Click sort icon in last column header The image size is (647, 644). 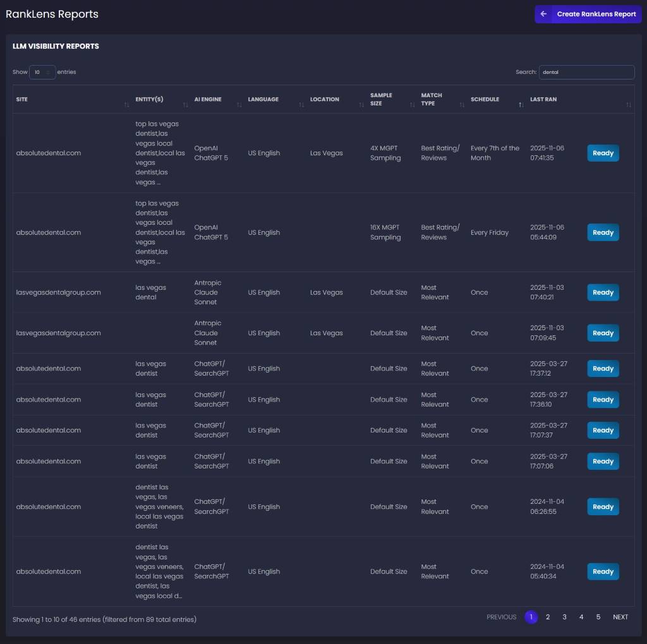point(629,105)
